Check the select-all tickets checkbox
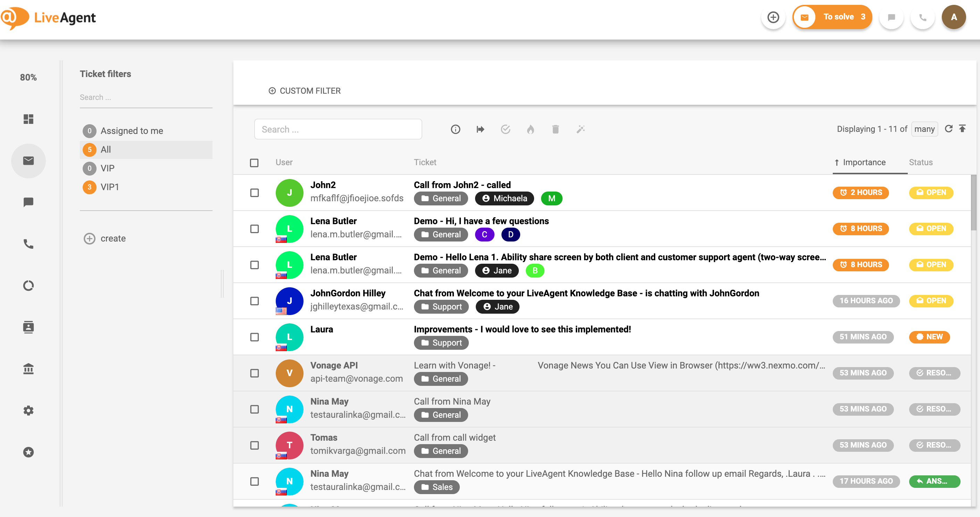Viewport: 980px width, 517px height. click(x=254, y=162)
